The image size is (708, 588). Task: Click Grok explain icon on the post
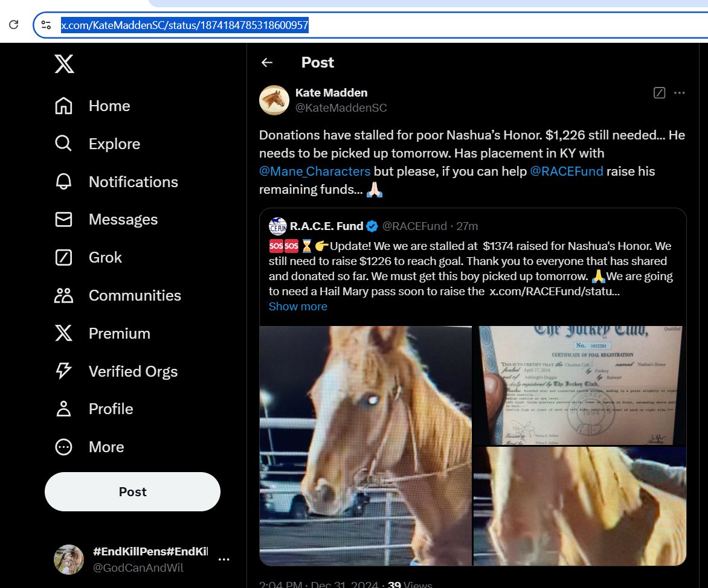coord(659,93)
